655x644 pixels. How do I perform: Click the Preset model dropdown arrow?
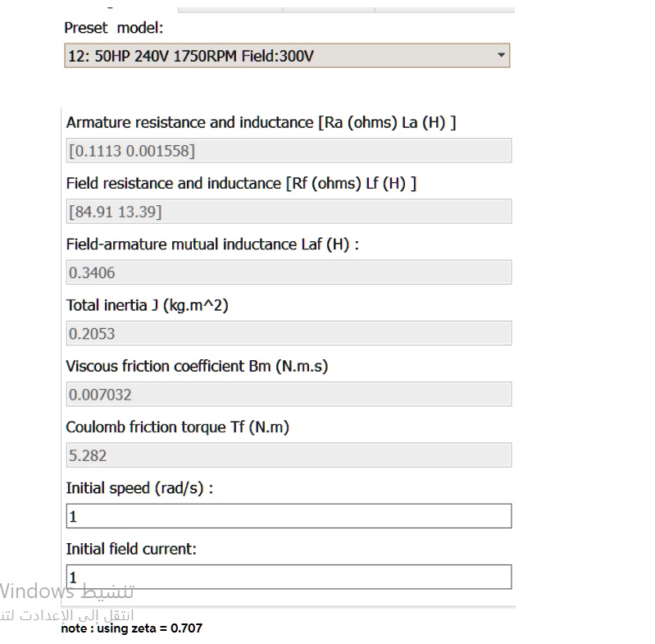coord(501,55)
